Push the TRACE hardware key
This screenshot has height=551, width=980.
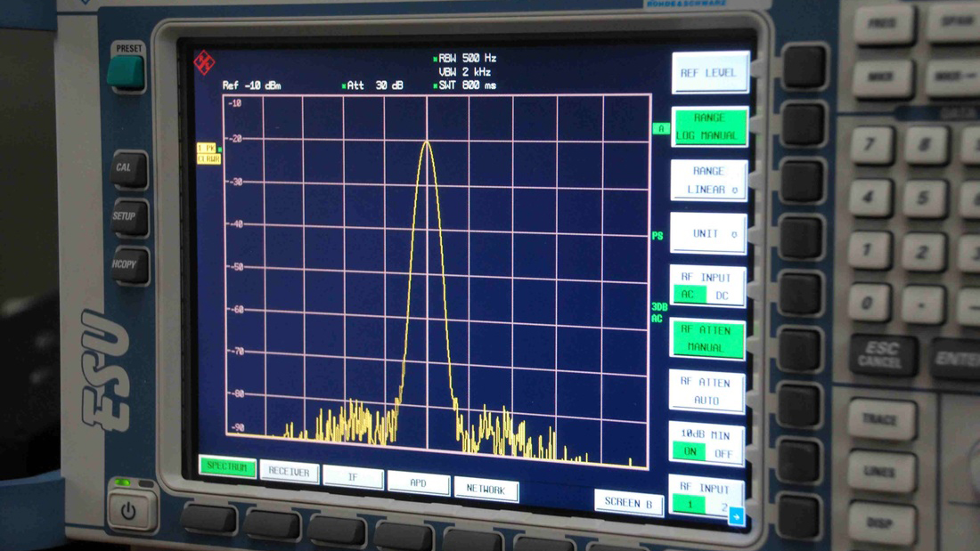881,419
